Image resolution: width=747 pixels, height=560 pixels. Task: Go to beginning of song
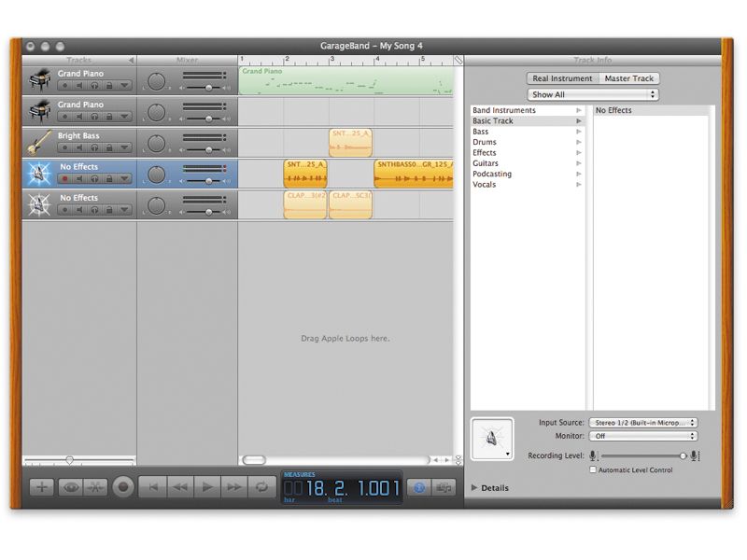point(153,487)
